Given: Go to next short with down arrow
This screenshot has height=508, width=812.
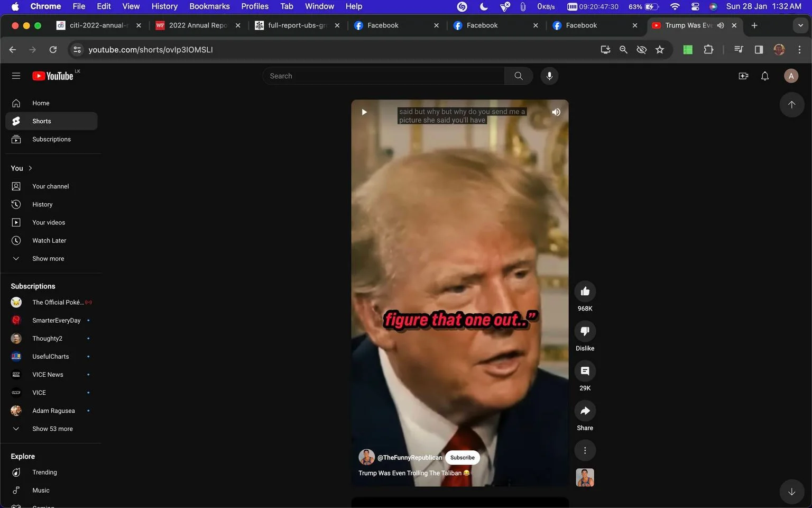Looking at the screenshot, I should pyautogui.click(x=791, y=492).
